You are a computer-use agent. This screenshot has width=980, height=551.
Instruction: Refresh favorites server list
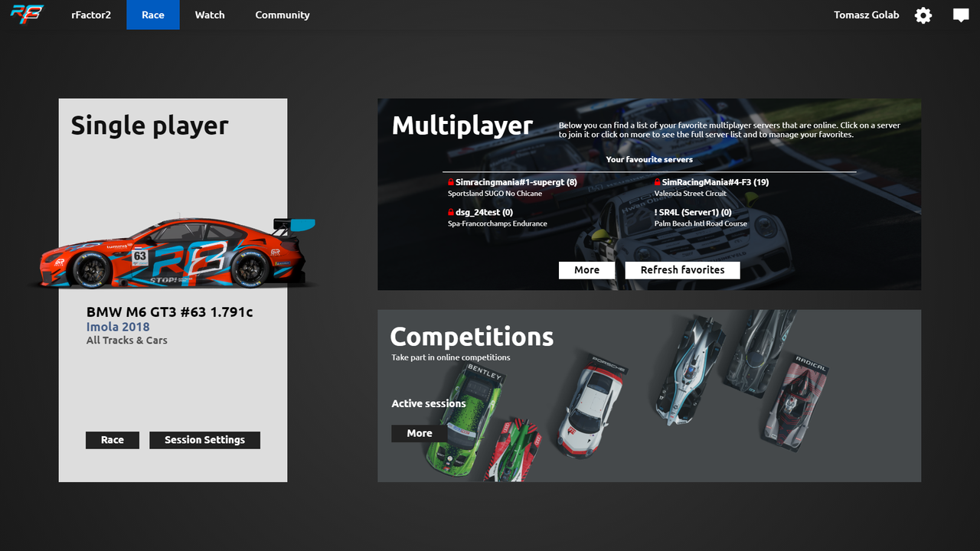pos(682,270)
